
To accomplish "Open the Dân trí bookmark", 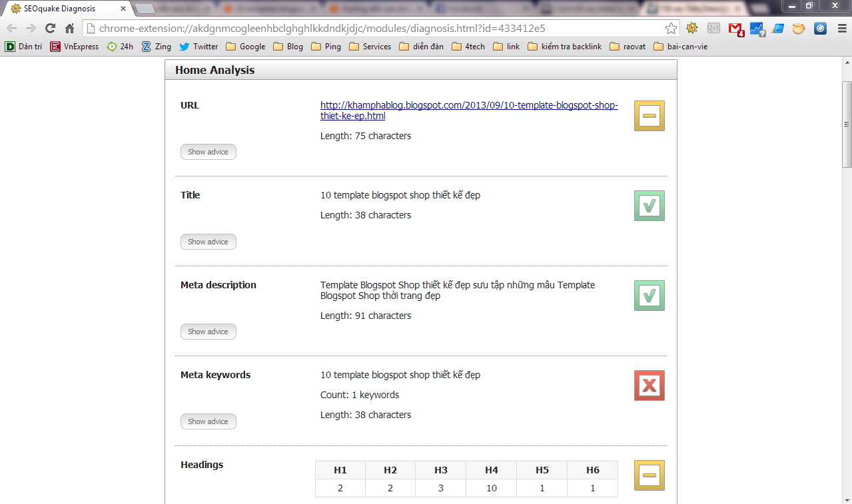I will point(23,47).
